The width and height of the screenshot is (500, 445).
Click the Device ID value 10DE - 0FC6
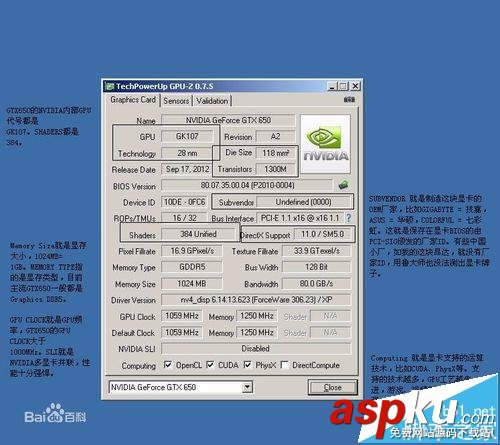184,202
